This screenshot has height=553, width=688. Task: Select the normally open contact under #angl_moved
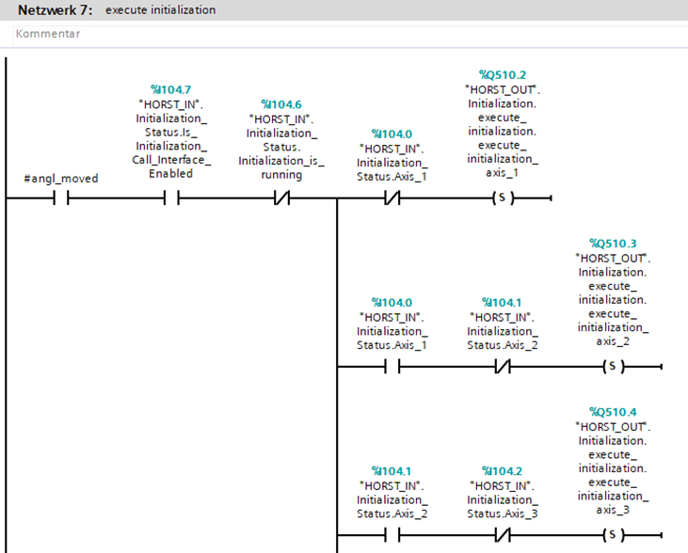[x=61, y=198]
